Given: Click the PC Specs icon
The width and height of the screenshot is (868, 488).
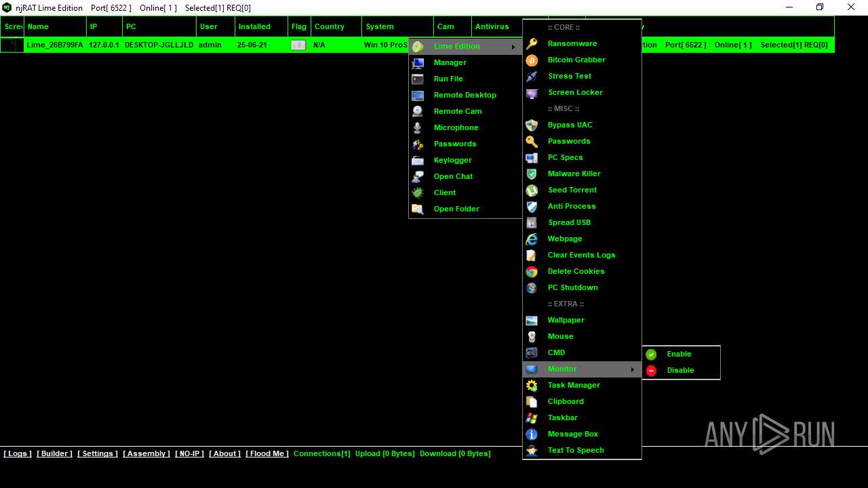Looking at the screenshot, I should [532, 157].
